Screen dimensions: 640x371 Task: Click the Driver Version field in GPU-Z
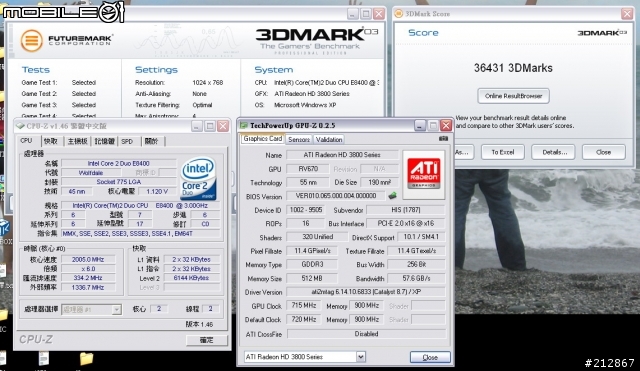(x=366, y=292)
